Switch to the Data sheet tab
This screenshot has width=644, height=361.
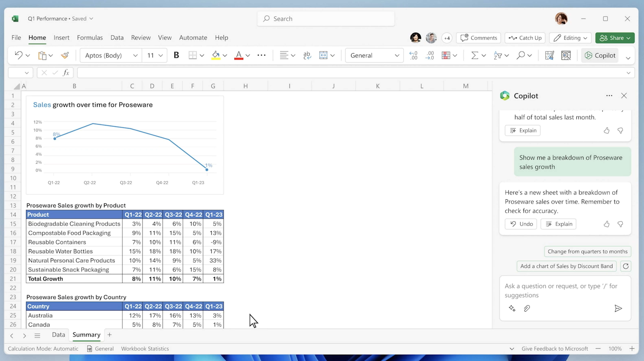pos(58,335)
